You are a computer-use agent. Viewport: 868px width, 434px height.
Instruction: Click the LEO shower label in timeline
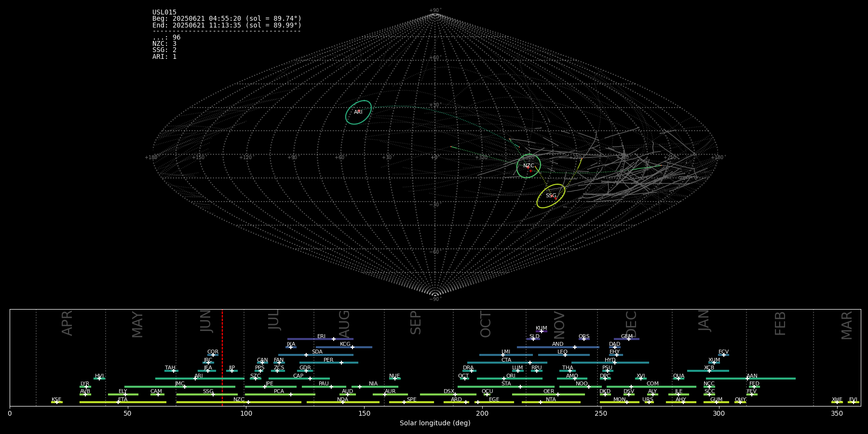(x=562, y=352)
